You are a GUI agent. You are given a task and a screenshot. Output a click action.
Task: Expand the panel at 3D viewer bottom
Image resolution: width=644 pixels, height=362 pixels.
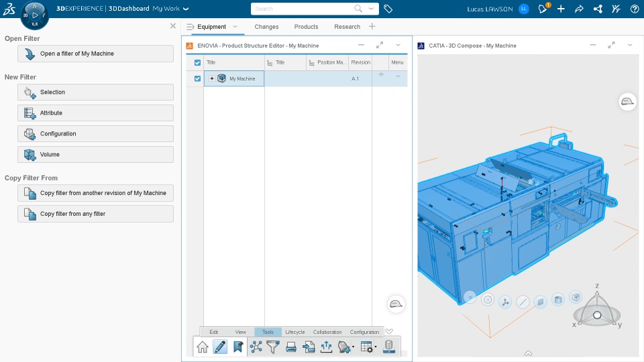click(528, 353)
